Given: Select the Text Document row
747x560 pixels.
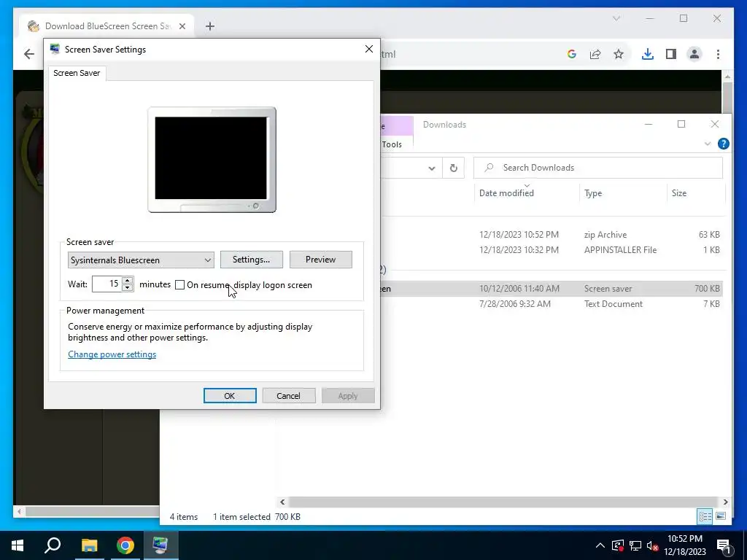Looking at the screenshot, I should click(x=553, y=304).
